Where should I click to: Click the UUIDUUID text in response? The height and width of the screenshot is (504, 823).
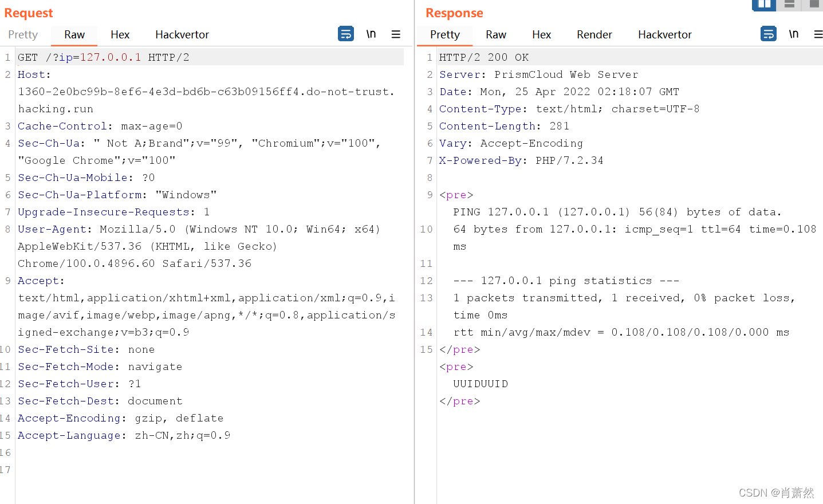[x=481, y=384]
